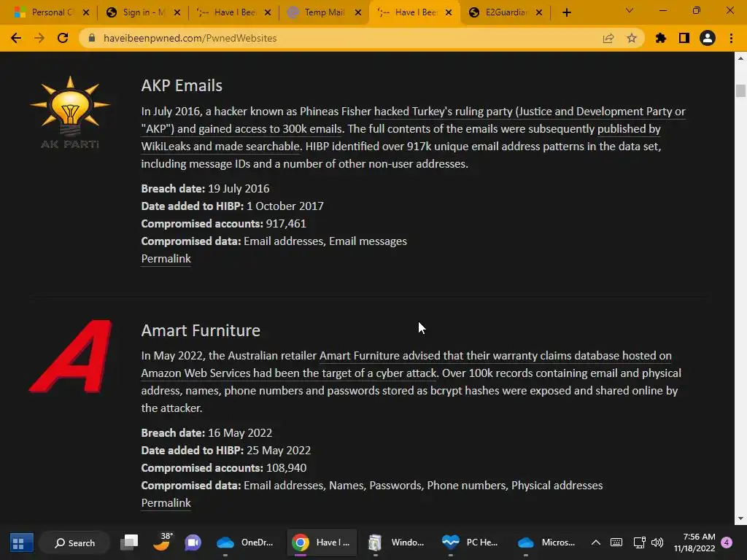
Task: Close the E2Guardian tab
Action: pyautogui.click(x=539, y=13)
